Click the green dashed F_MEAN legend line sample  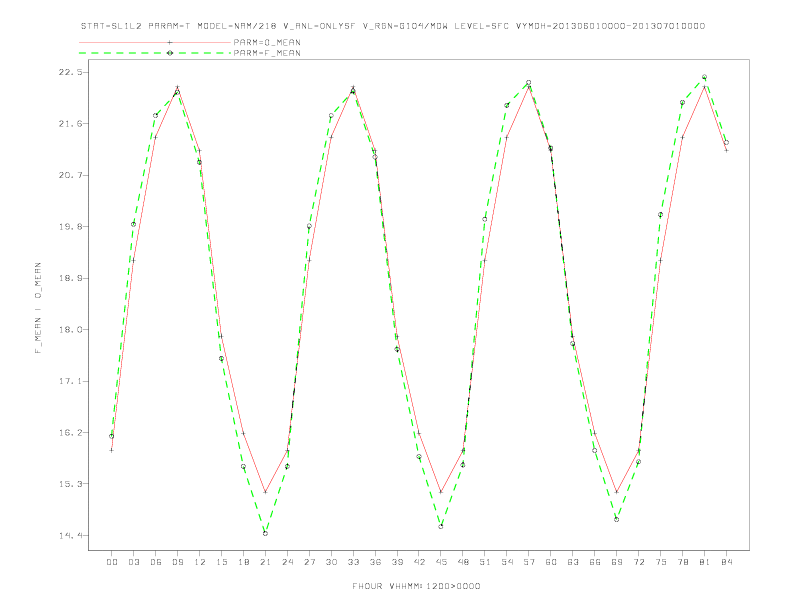155,53
